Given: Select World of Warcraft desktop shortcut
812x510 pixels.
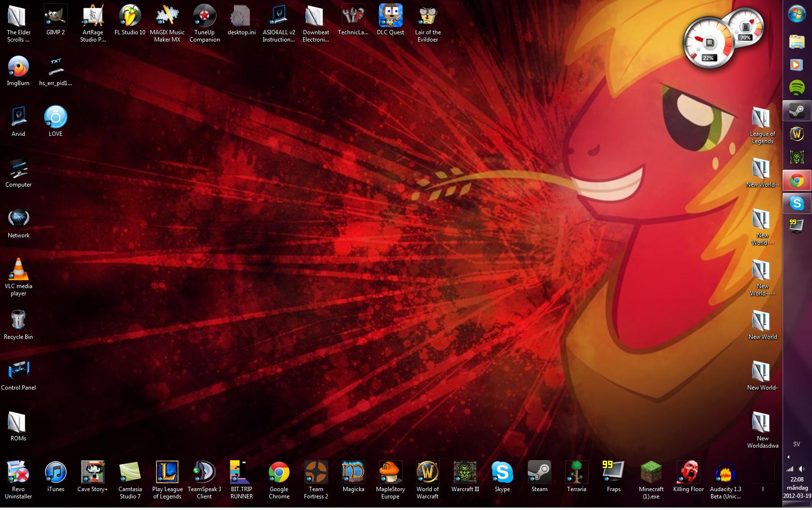Looking at the screenshot, I should [428, 481].
